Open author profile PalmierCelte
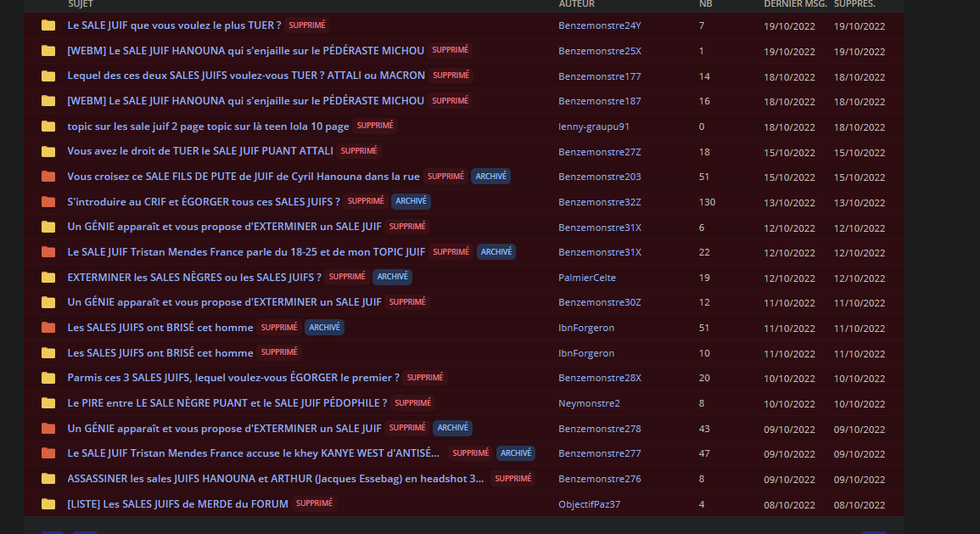The image size is (980, 534). point(587,278)
